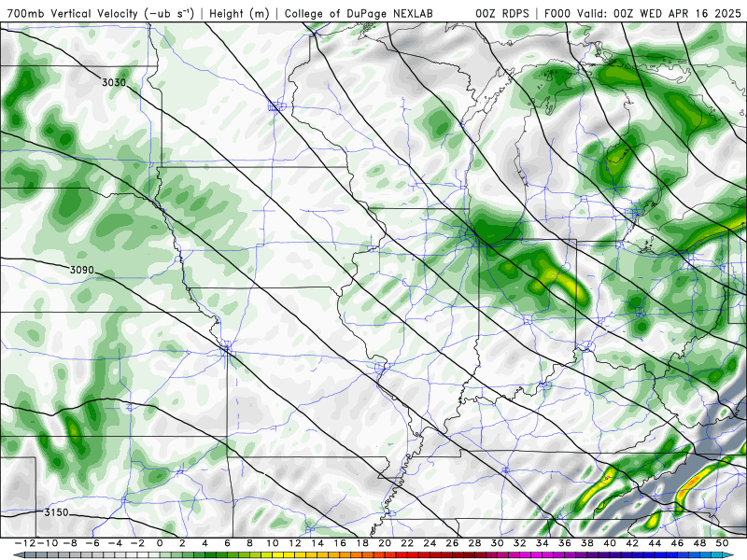
Task: Click the 2 value on the color scale
Action: pyautogui.click(x=182, y=543)
